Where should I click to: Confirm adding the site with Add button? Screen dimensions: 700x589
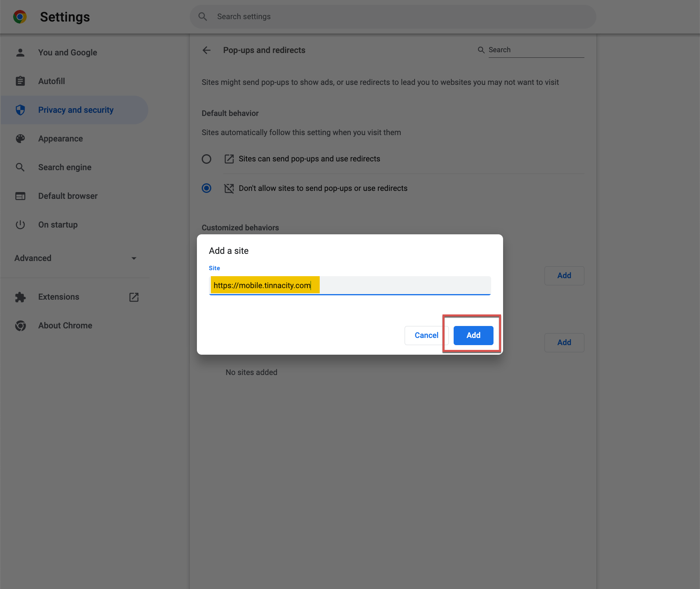pyautogui.click(x=473, y=335)
